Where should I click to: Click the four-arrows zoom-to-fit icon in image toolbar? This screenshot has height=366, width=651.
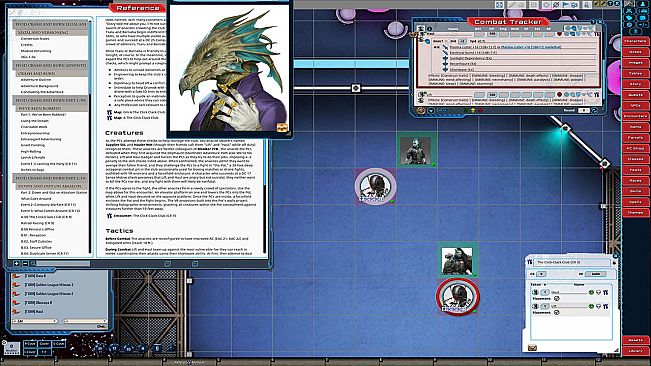(499, 5)
